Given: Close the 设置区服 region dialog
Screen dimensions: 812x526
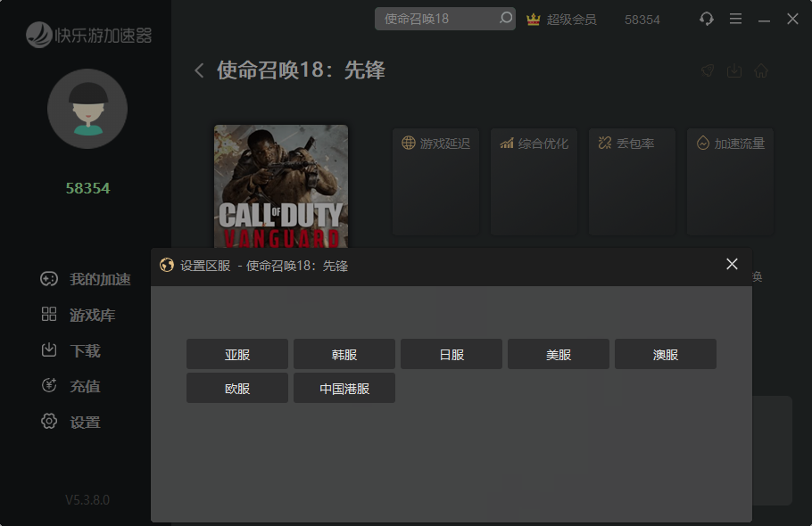Looking at the screenshot, I should [x=732, y=264].
